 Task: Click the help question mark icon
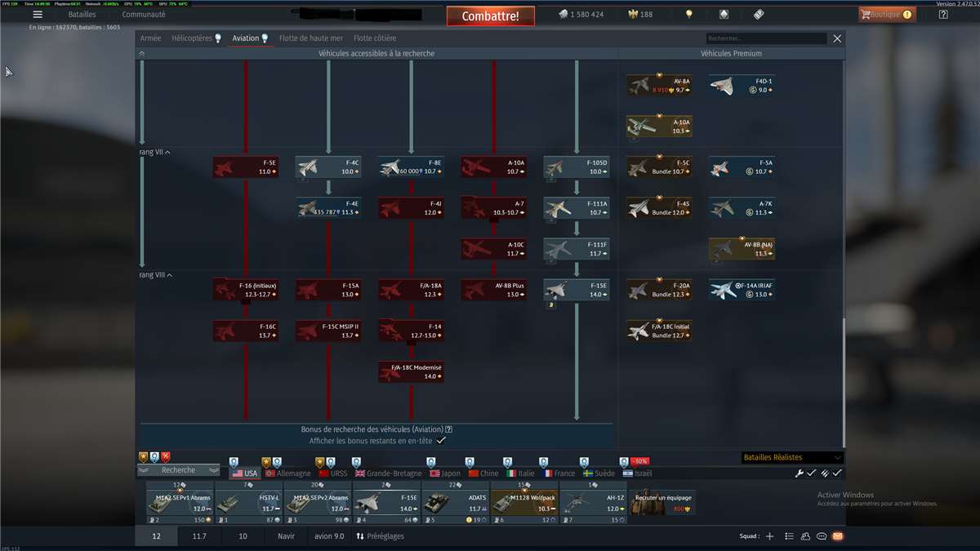pos(943,15)
